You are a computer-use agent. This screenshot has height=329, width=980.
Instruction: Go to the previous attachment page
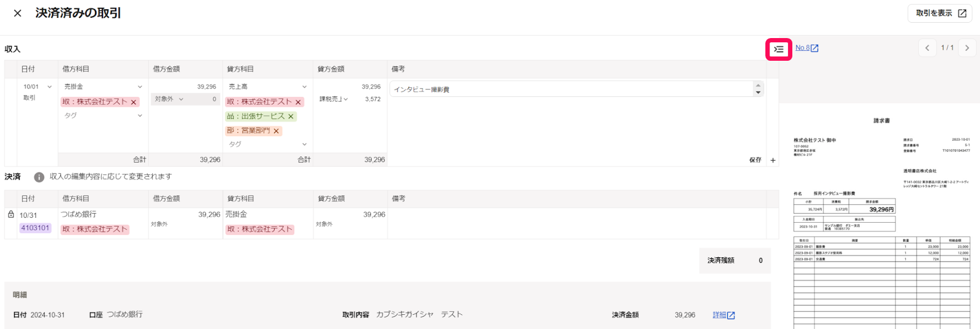pyautogui.click(x=927, y=48)
